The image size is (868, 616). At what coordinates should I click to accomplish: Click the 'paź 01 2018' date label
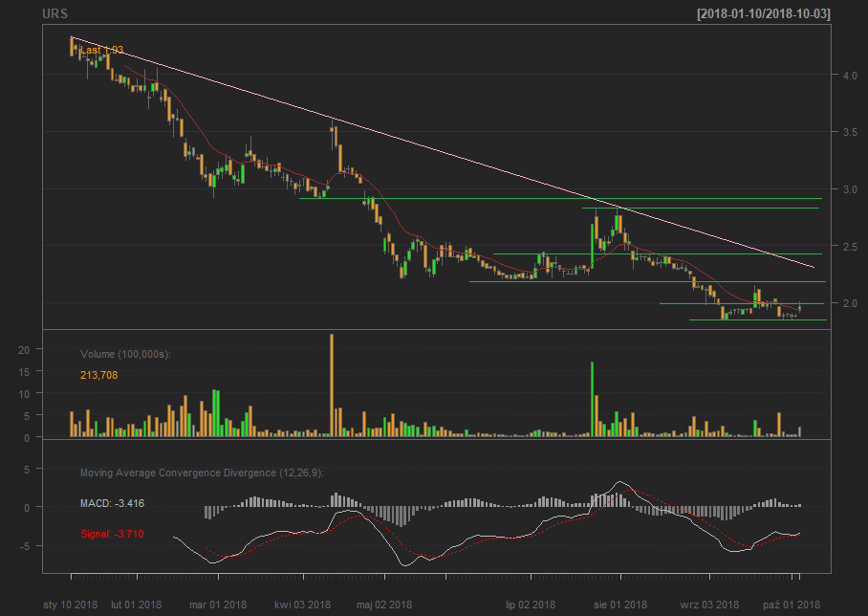coord(792,605)
